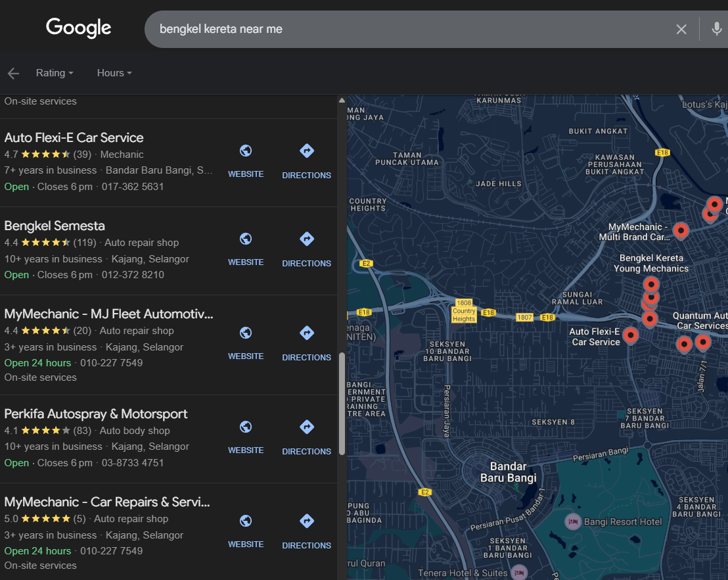Open MyMechanic - Car Repairs & Servi... listing title
728x580 pixels.
[x=107, y=502]
